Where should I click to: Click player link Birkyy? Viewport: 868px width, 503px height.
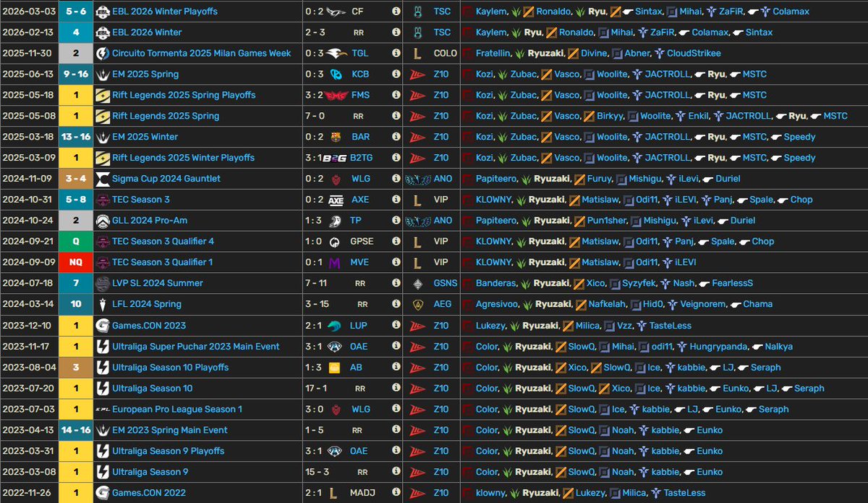tap(610, 116)
